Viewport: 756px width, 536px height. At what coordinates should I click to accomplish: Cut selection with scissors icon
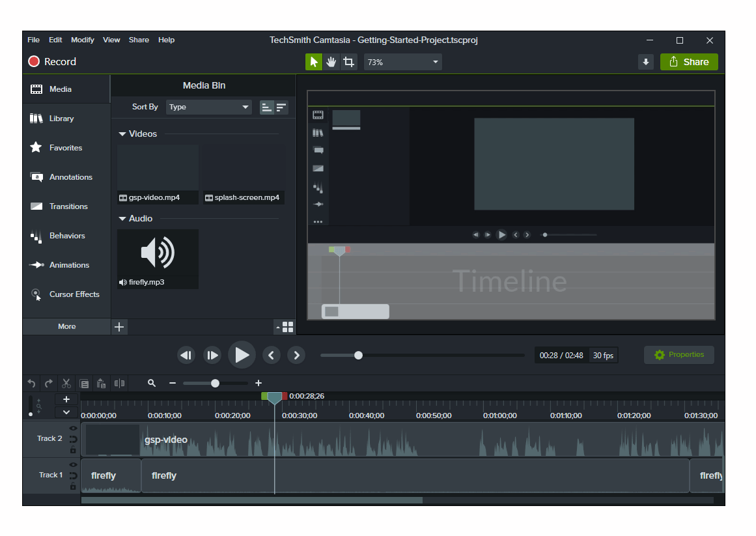(66, 383)
